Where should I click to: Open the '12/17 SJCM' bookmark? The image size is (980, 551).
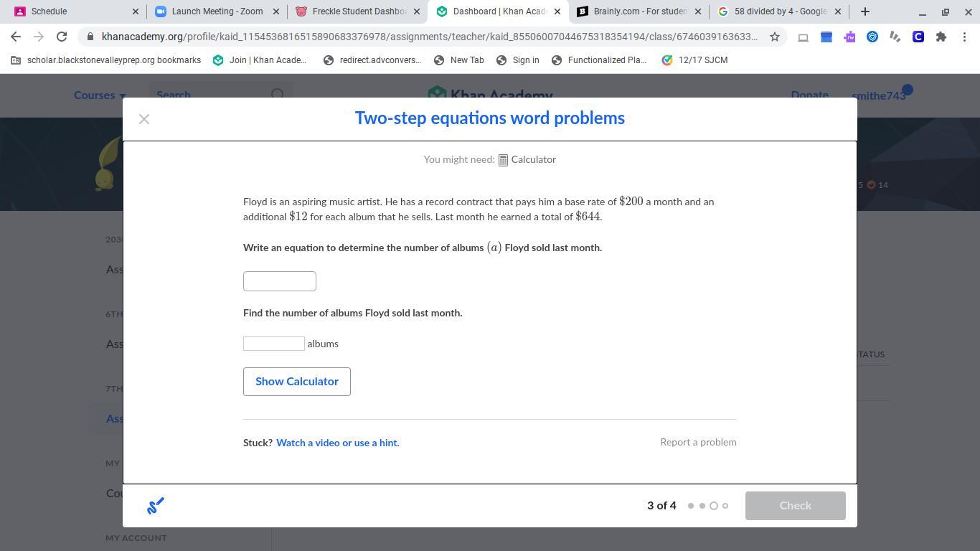(694, 60)
